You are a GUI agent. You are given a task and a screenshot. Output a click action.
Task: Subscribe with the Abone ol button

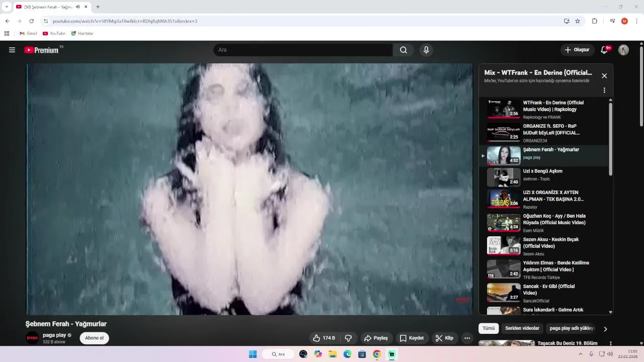click(x=94, y=338)
